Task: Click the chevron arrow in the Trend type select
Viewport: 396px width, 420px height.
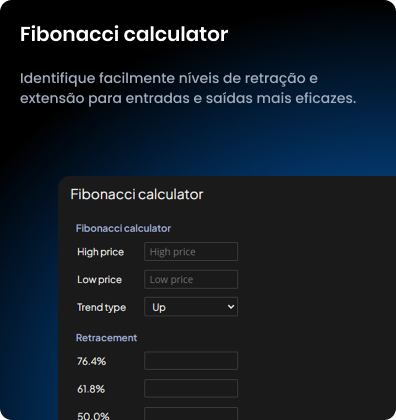Action: pyautogui.click(x=231, y=307)
